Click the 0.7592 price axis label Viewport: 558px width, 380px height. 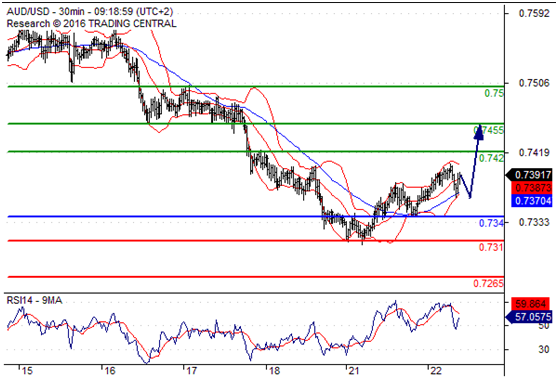534,14
